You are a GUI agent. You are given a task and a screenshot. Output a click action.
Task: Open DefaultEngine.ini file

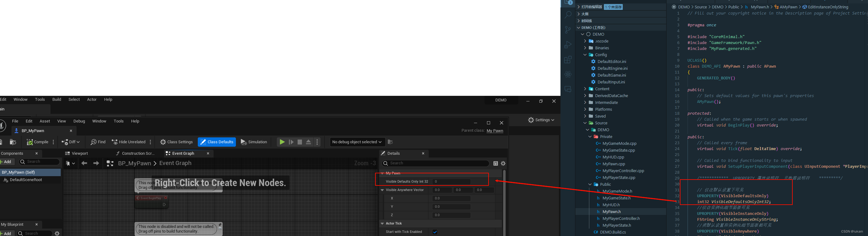click(x=612, y=69)
